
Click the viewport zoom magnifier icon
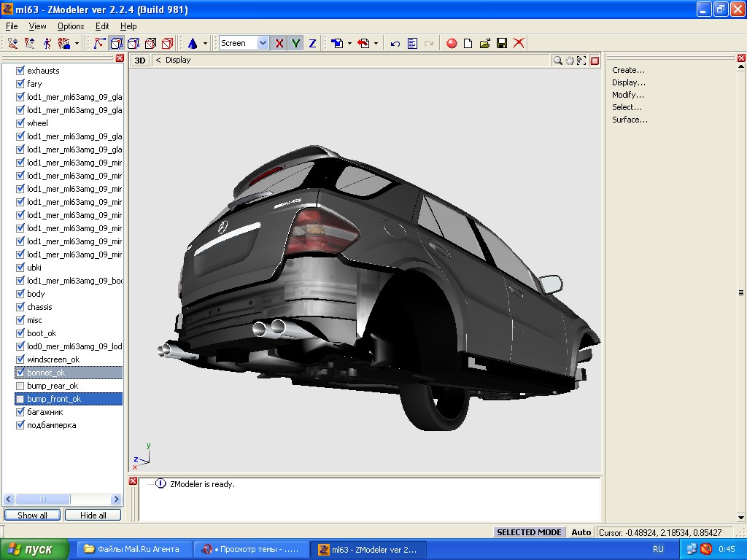click(x=557, y=61)
